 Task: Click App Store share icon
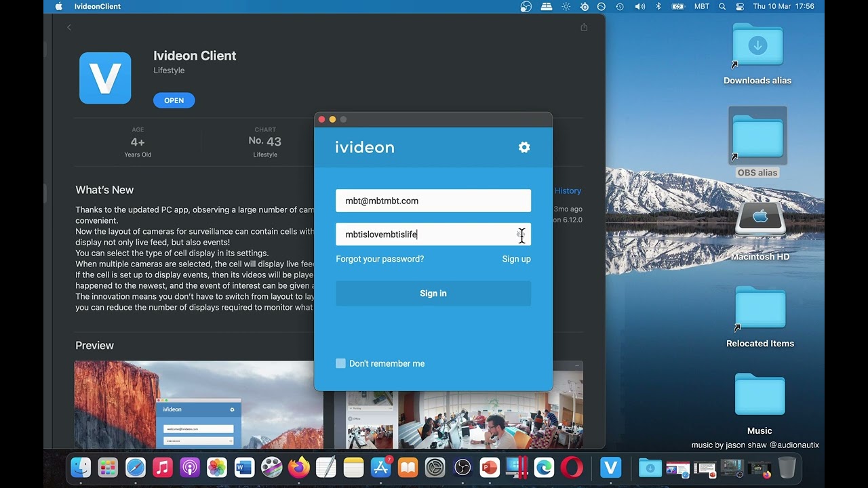(584, 27)
